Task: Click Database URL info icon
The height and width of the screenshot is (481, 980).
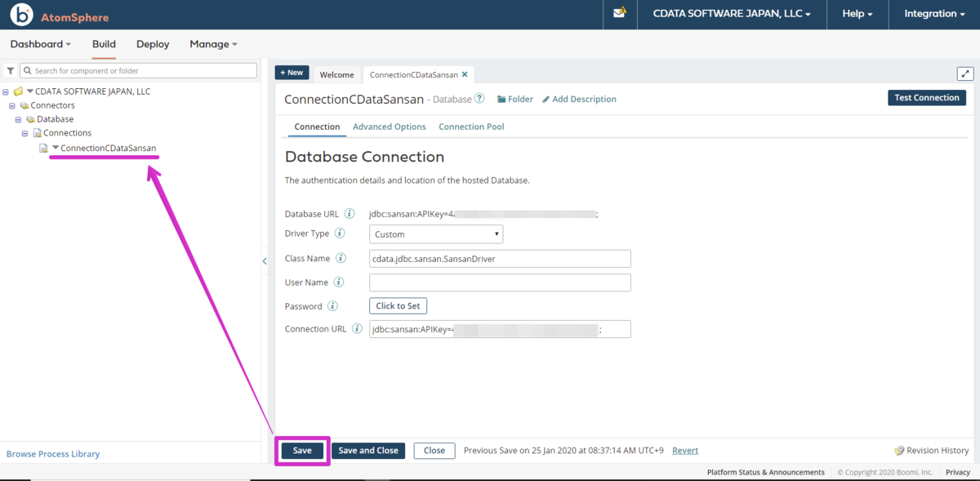Action: 350,214
